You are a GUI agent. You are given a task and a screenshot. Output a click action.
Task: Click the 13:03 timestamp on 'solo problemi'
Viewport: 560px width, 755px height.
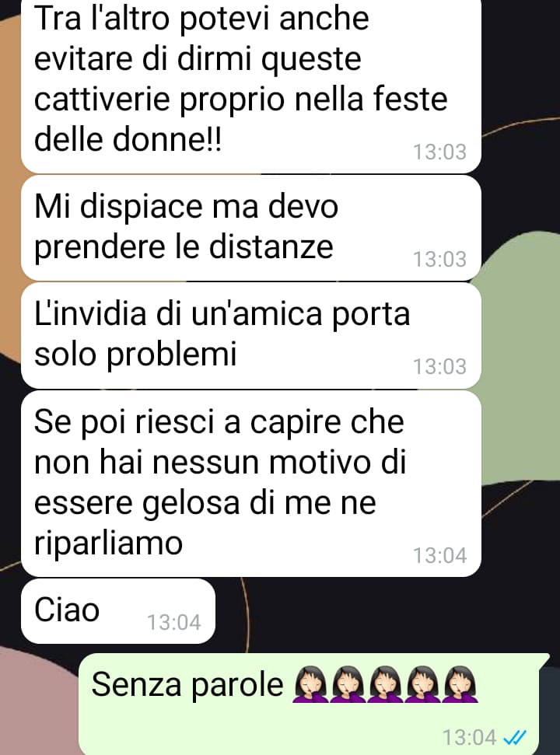coord(440,366)
